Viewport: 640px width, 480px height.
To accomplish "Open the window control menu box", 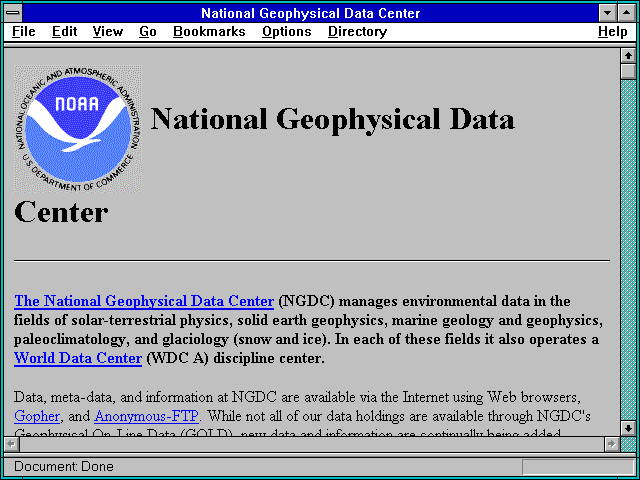I will [13, 13].
